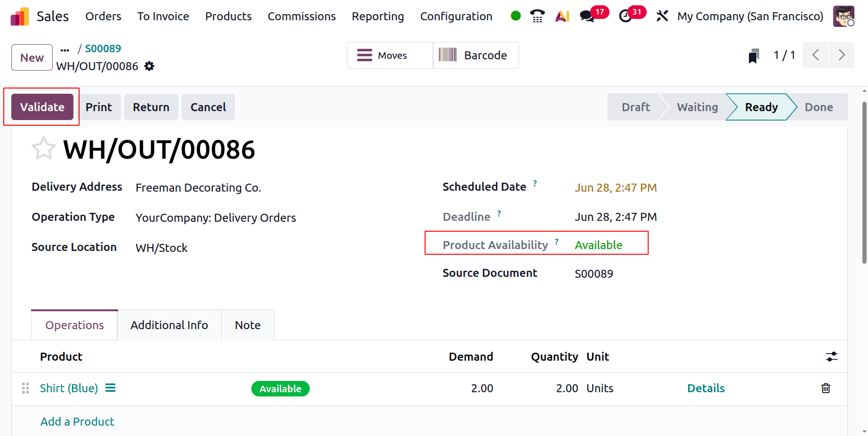Open the conversations chat icon
The height and width of the screenshot is (436, 868).
[587, 16]
